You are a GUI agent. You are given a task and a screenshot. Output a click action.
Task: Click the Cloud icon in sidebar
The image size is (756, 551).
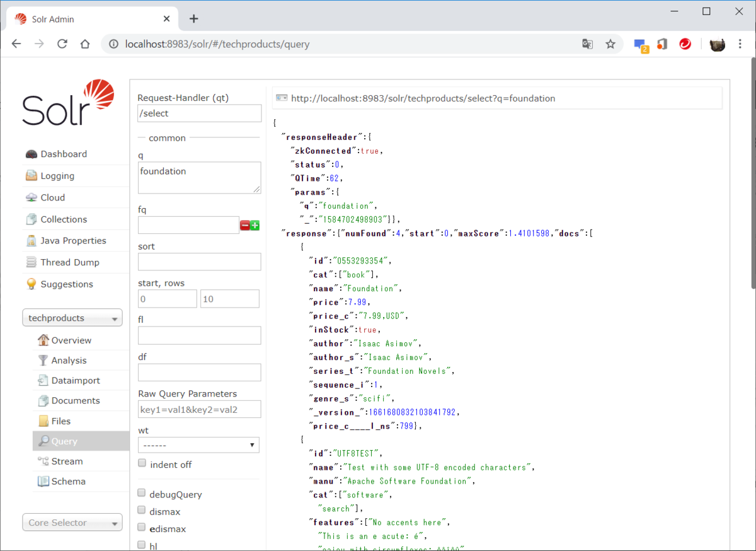tap(31, 197)
